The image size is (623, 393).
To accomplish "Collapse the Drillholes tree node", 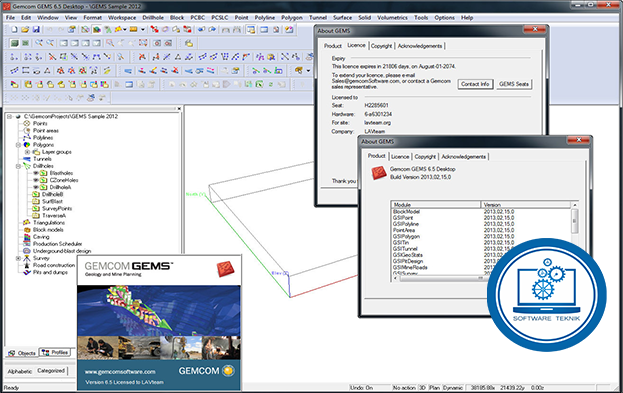I will 18,166.
